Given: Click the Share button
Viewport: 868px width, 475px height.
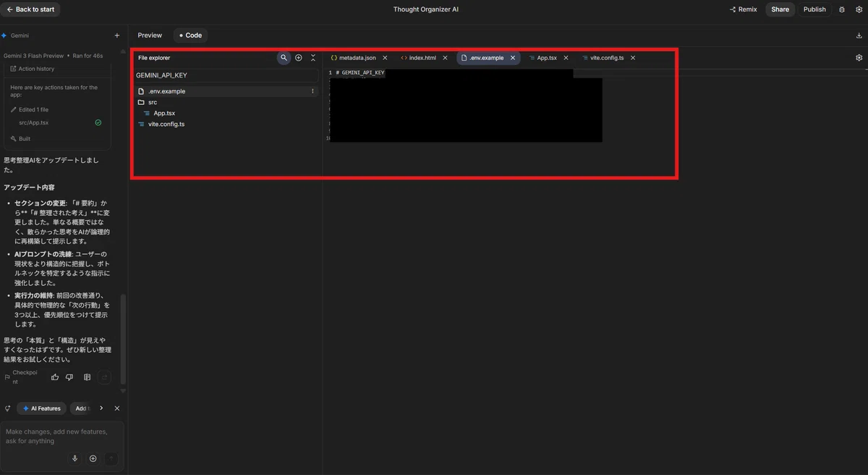Looking at the screenshot, I should click(x=780, y=9).
